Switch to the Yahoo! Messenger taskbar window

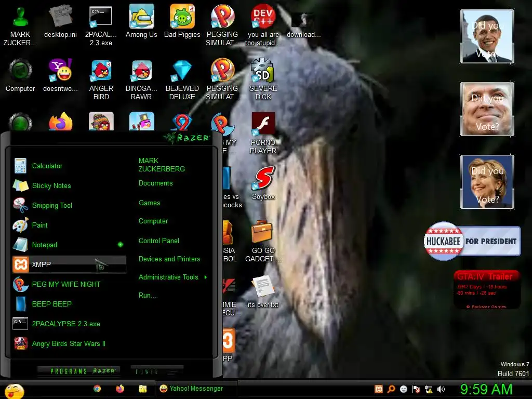point(196,389)
